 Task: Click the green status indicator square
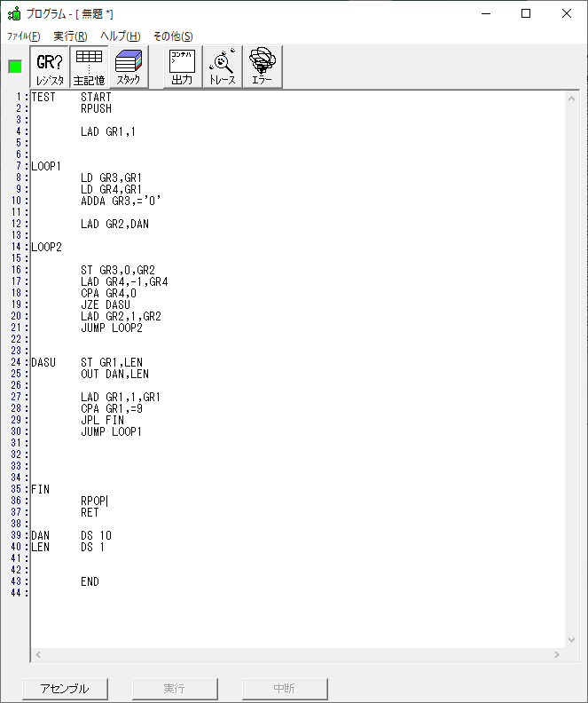pyautogui.click(x=15, y=67)
